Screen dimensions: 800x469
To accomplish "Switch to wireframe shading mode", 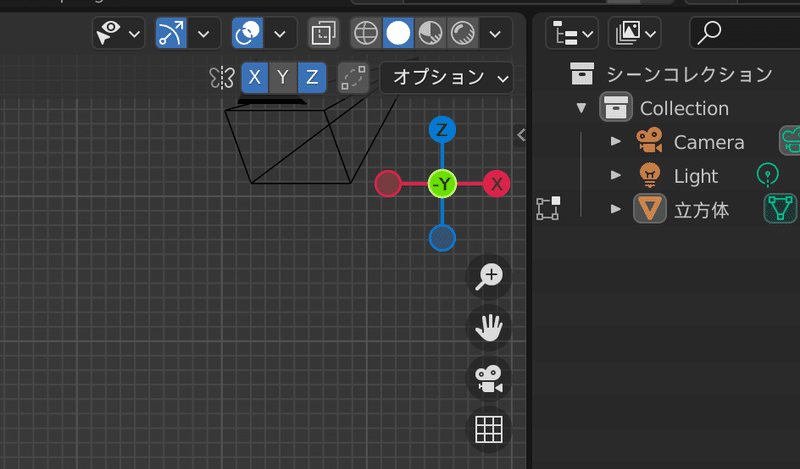I will [x=366, y=33].
